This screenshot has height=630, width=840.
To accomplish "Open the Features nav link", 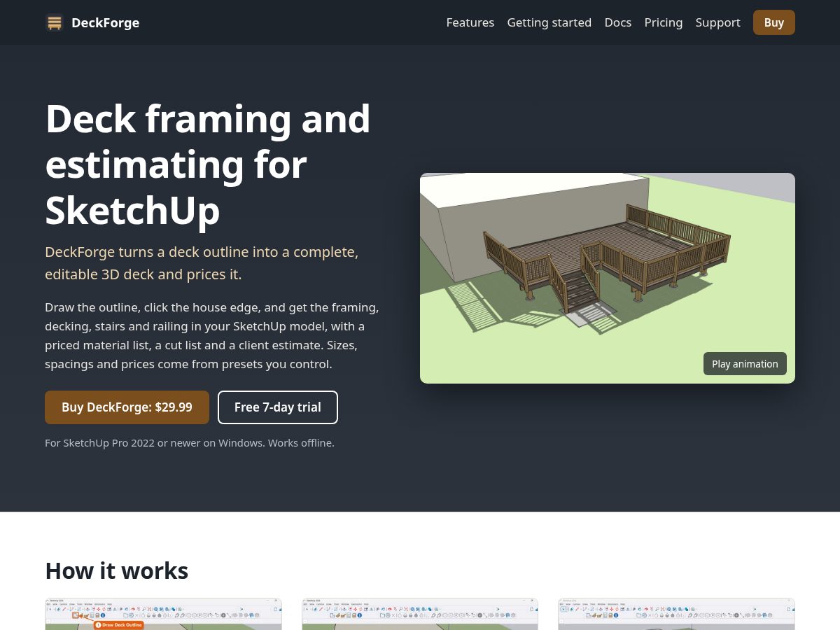I will click(470, 22).
